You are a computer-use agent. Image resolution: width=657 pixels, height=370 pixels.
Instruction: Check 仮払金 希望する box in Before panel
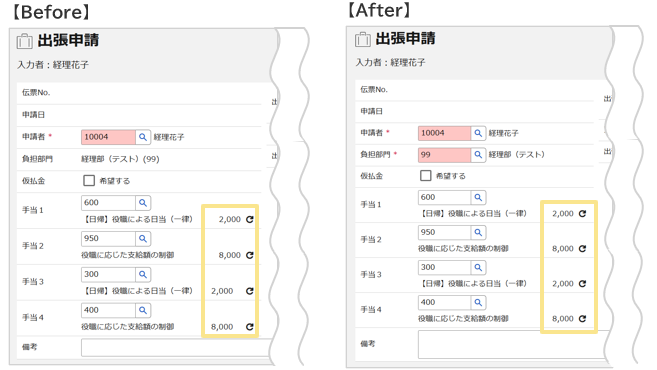point(89,181)
